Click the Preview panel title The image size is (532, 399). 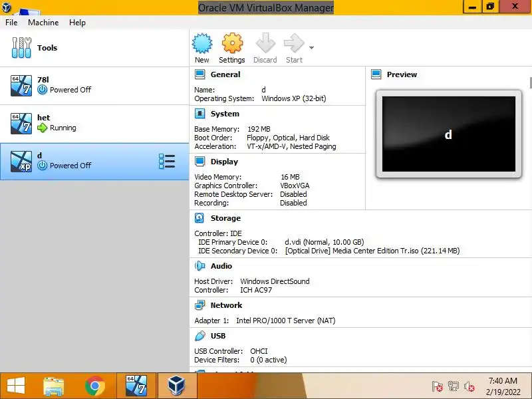pos(402,74)
